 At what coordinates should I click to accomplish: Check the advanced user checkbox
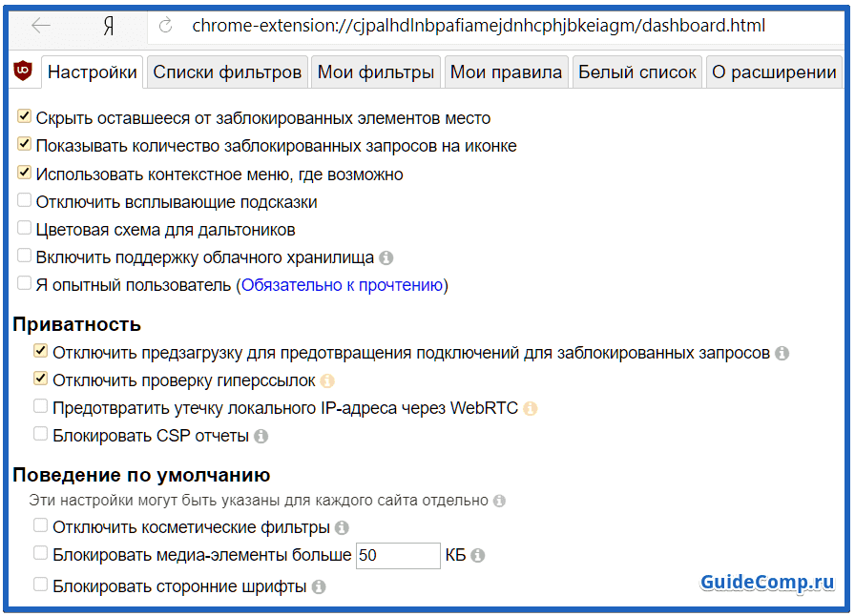coord(23,282)
